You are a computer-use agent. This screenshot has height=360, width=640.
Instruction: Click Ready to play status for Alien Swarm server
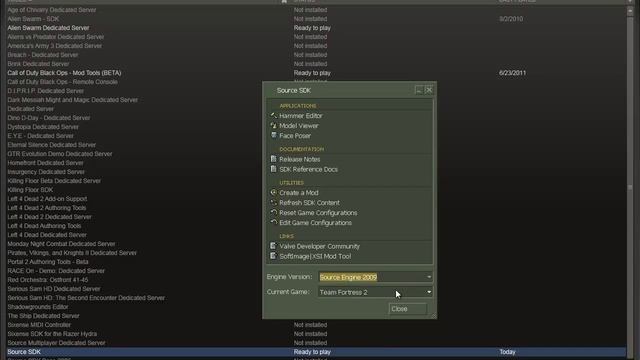[312, 28]
